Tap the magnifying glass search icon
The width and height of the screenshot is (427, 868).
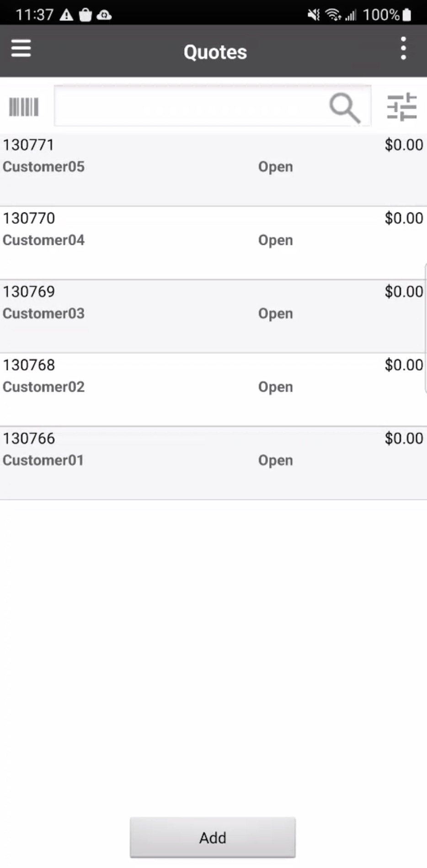345,107
